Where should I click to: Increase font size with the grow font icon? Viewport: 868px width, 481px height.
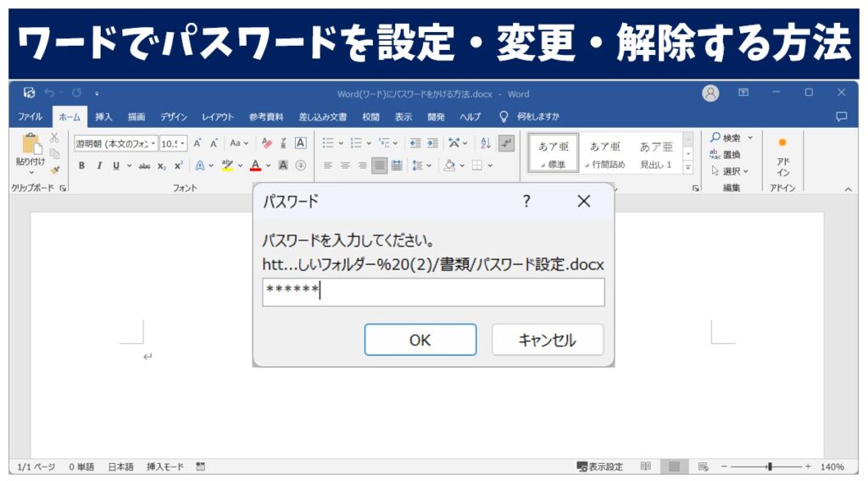197,143
